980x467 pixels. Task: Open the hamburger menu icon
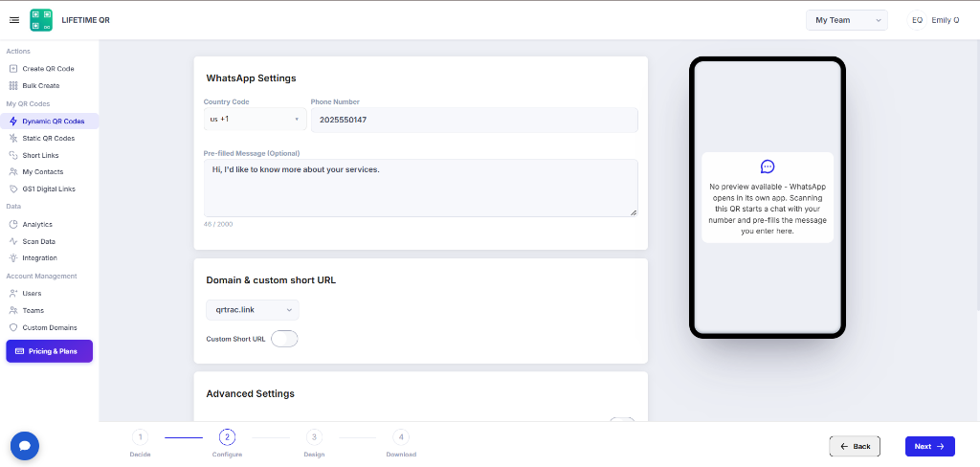pos(14,20)
